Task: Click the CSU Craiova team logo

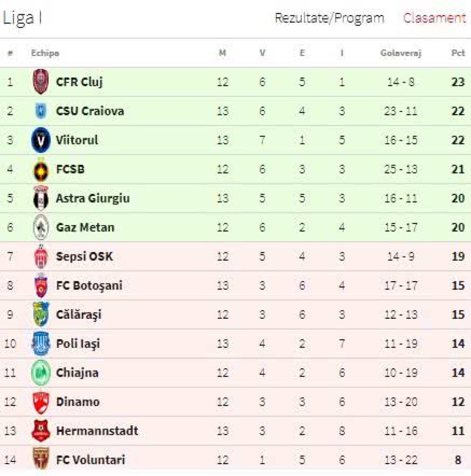Action: (x=41, y=111)
